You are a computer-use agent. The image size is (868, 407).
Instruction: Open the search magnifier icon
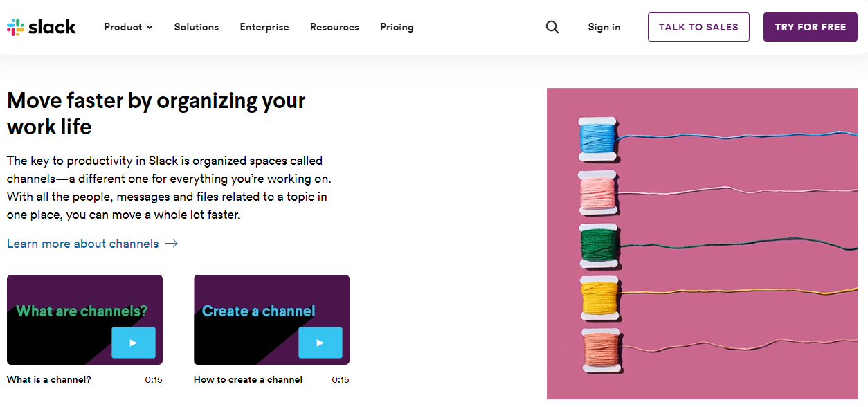pyautogui.click(x=552, y=27)
